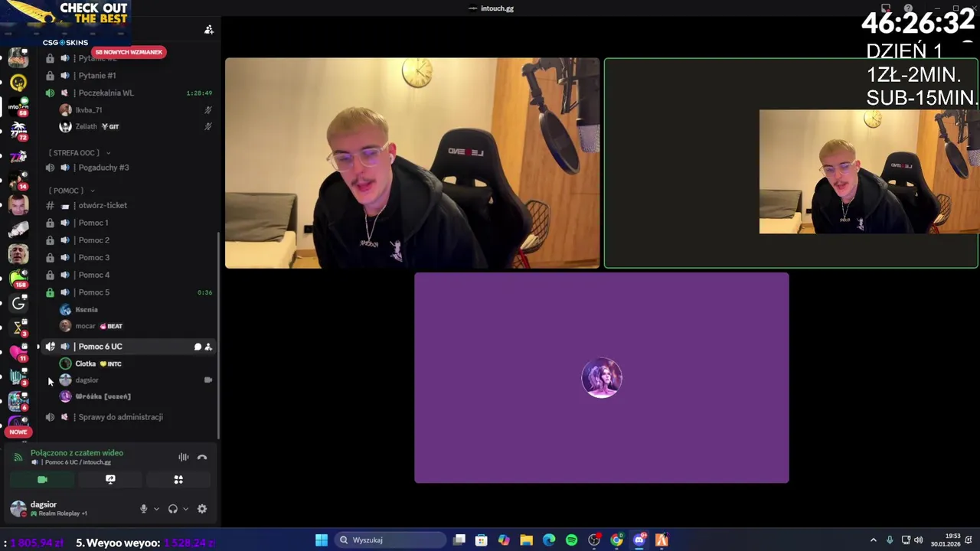
Task: Open Discord from the taskbar
Action: 639,540
